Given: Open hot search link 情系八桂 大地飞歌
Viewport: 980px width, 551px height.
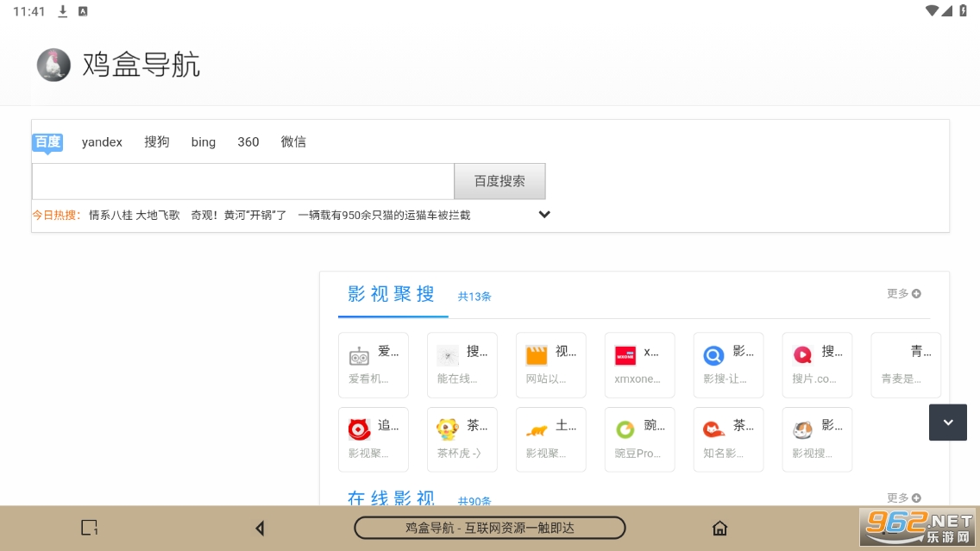Looking at the screenshot, I should [x=134, y=216].
